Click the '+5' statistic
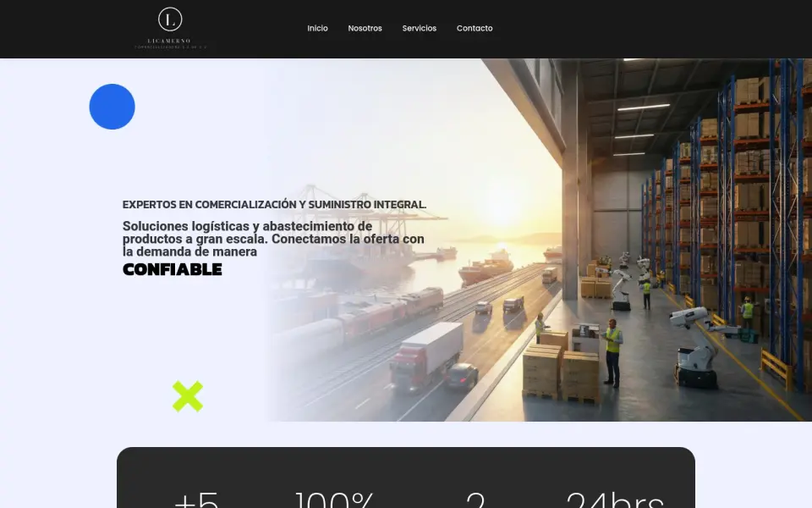The height and width of the screenshot is (508, 812). tap(196, 499)
